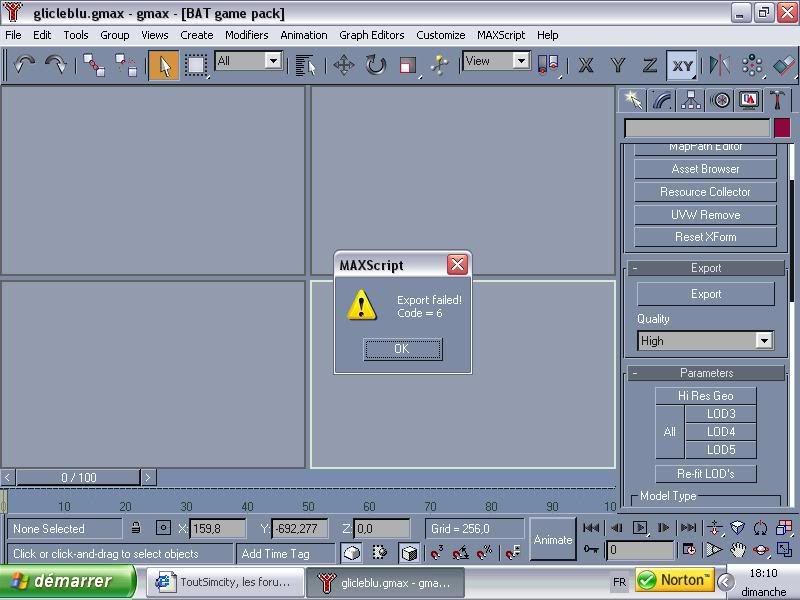Open the Select by Name tool
This screenshot has height=600, width=800.
tap(305, 65)
